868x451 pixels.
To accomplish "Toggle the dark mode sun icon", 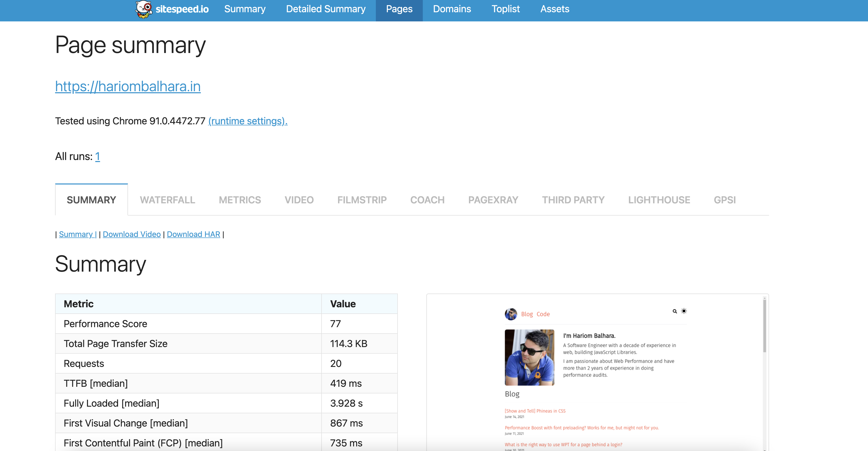I will pos(684,311).
